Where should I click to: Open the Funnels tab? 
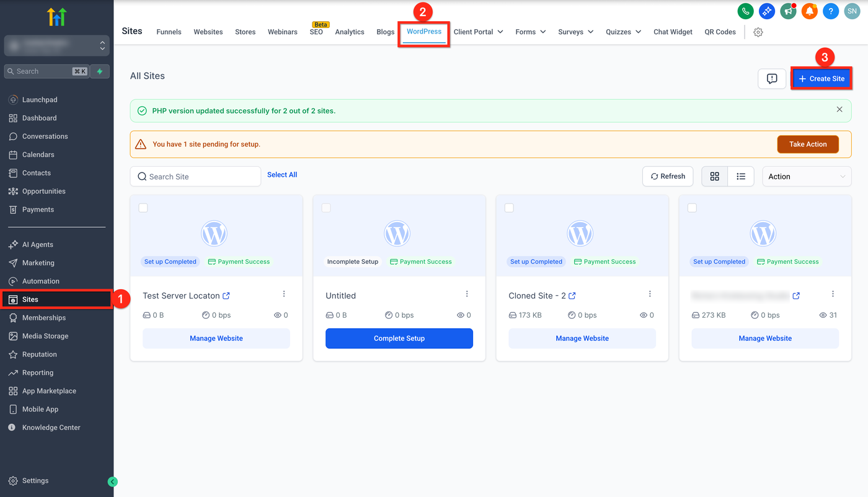[169, 32]
